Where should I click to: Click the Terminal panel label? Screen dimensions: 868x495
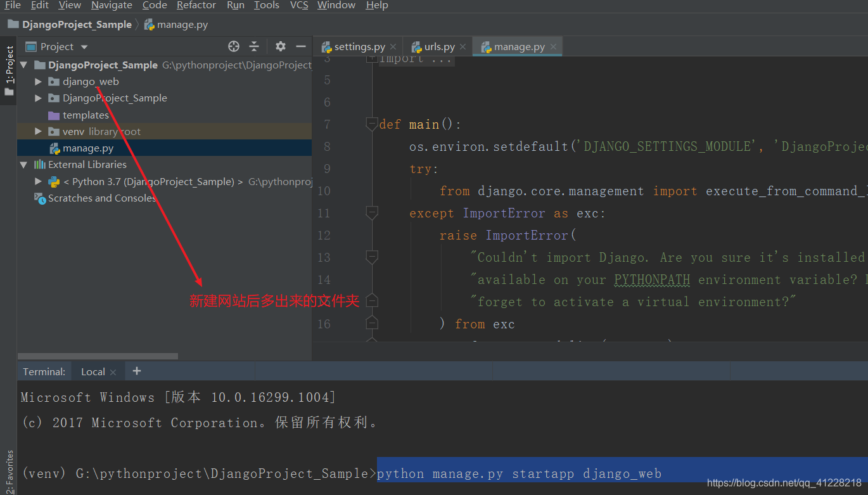(x=44, y=372)
